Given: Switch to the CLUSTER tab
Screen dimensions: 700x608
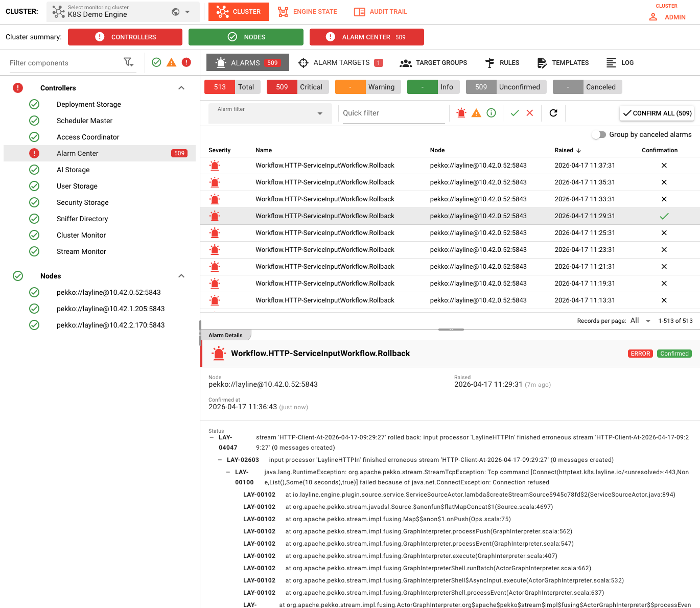Looking at the screenshot, I should point(239,12).
